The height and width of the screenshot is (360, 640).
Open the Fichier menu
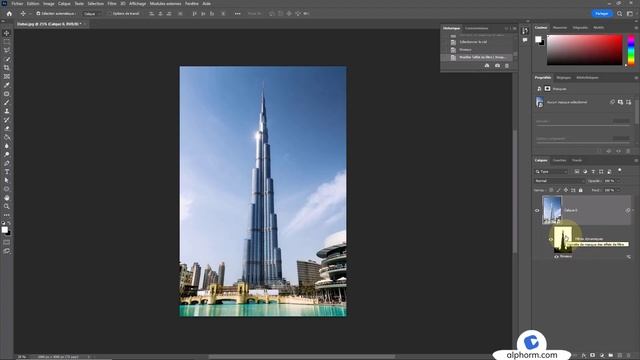click(17, 3)
